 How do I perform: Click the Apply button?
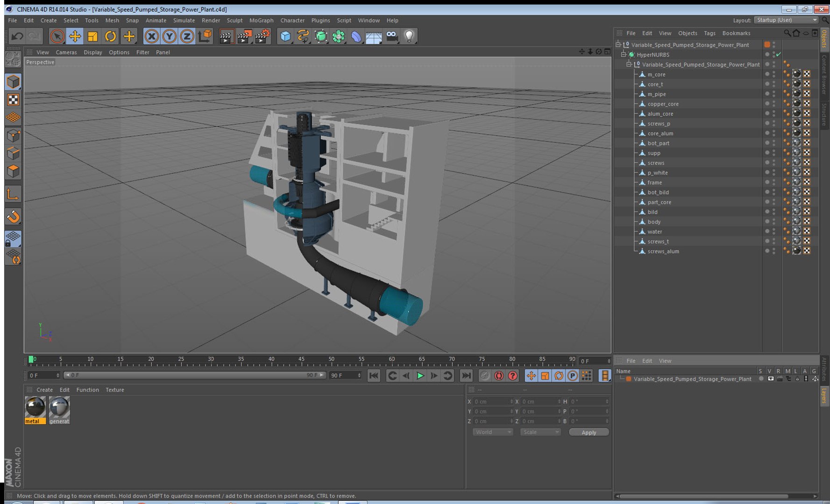pyautogui.click(x=589, y=432)
